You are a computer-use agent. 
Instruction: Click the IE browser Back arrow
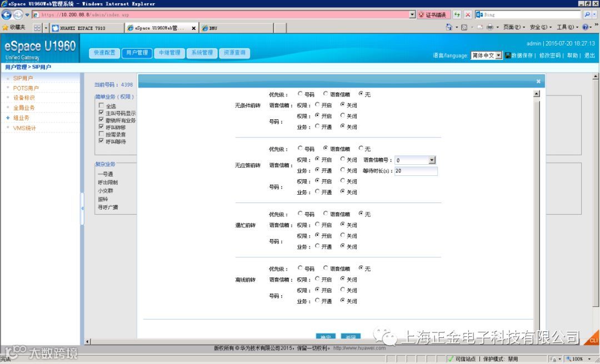(x=7, y=14)
